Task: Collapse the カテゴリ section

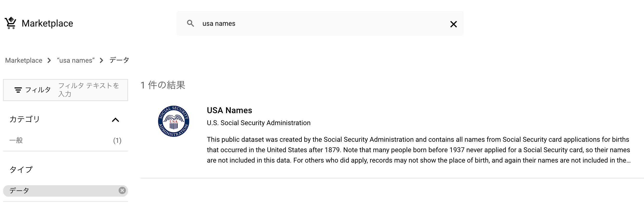Action: click(115, 120)
